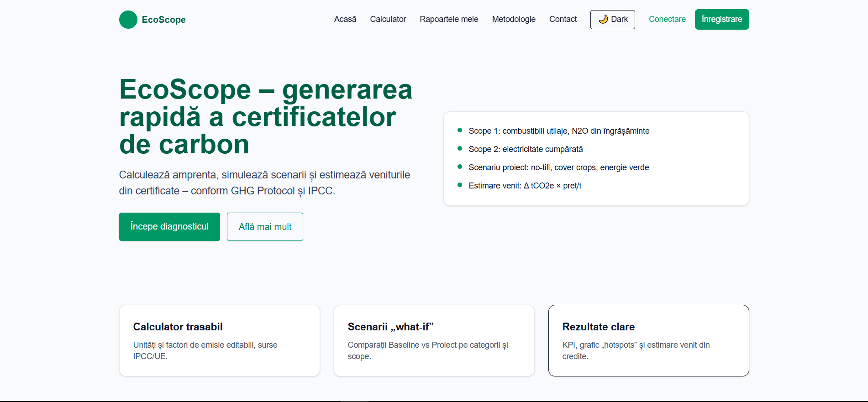868x402 pixels.
Task: Click the EcoScope brand name text
Action: (163, 20)
